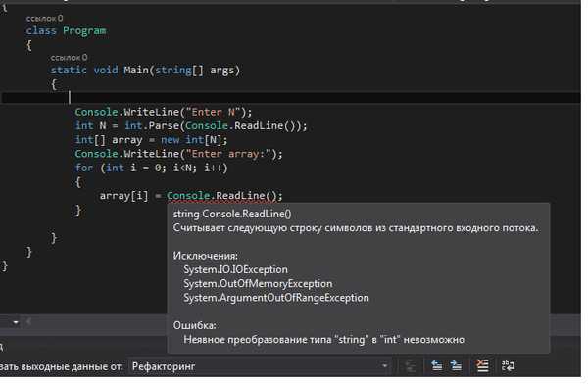Click the Console.WriteLine("Enter N") line

(x=164, y=112)
